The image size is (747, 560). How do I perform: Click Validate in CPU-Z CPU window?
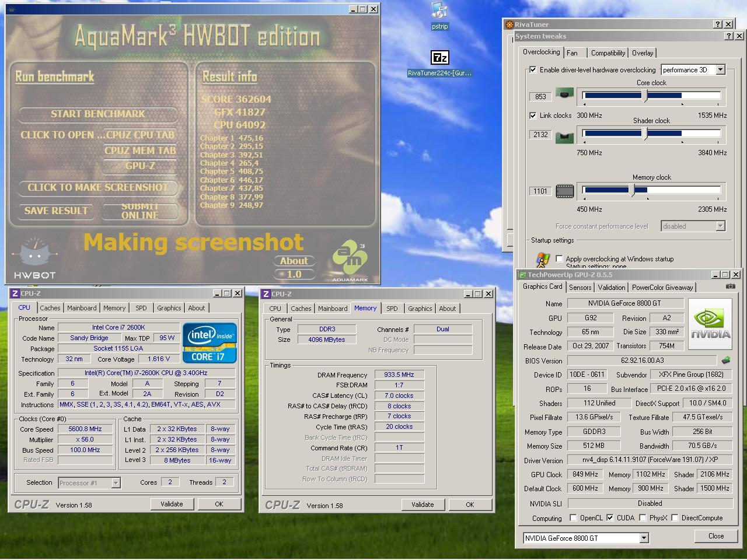[172, 504]
